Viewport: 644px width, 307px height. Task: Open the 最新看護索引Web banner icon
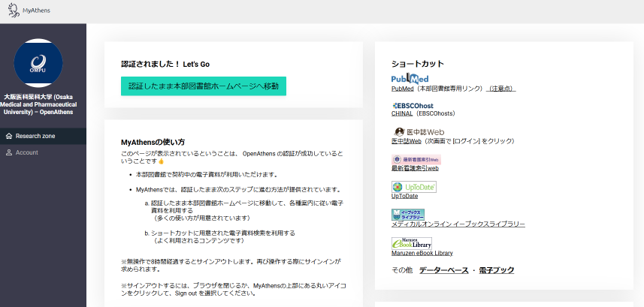click(x=416, y=159)
